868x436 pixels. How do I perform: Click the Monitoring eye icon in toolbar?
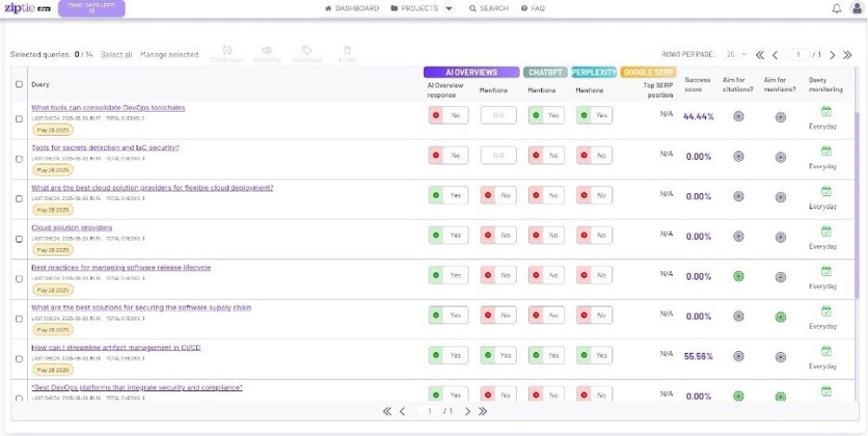pos(267,50)
